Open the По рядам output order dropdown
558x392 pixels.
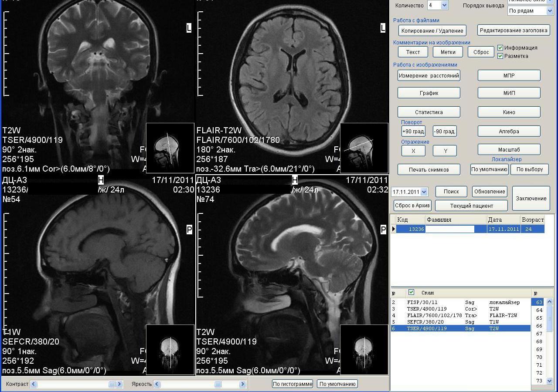point(550,11)
